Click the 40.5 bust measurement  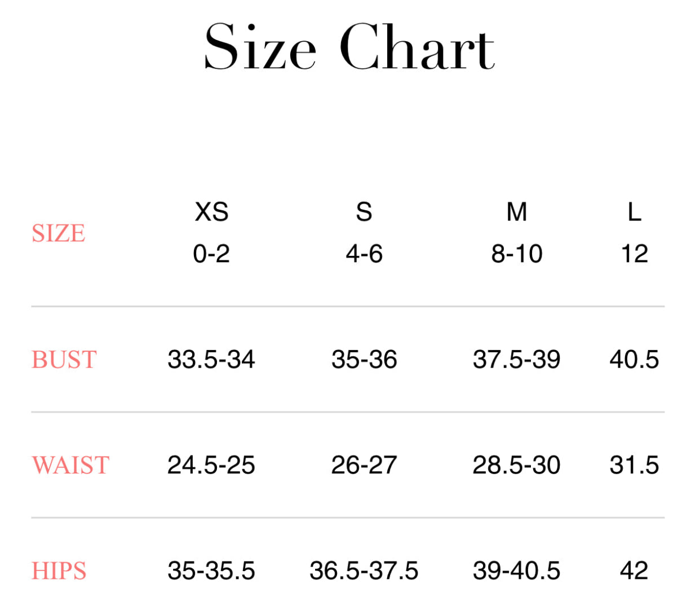pos(634,360)
